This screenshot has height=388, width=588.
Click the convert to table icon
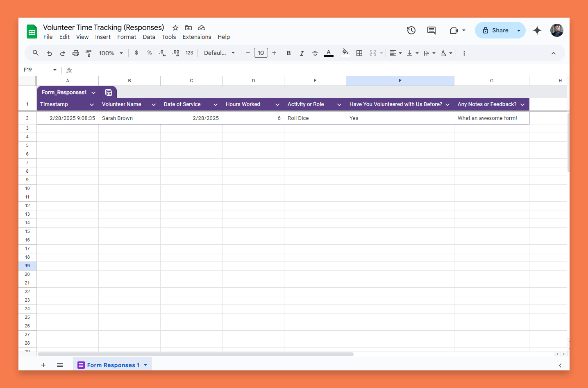109,92
